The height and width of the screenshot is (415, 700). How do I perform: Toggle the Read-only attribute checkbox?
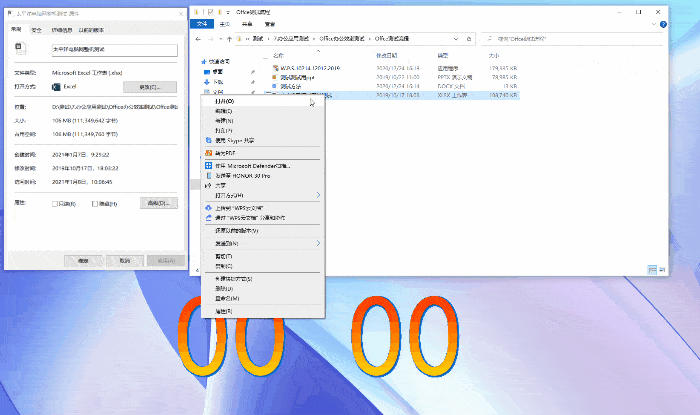click(55, 204)
